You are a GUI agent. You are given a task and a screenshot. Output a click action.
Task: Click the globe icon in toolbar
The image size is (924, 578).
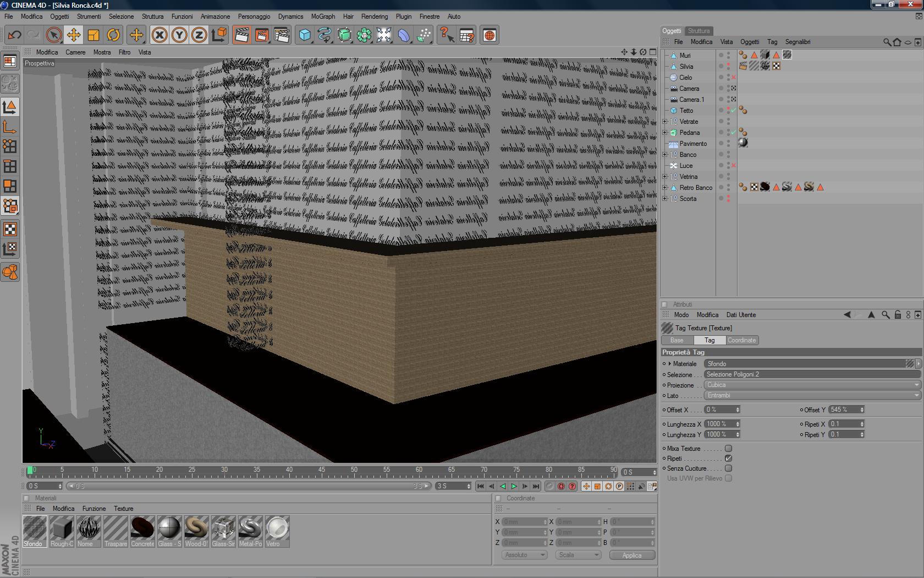(x=489, y=35)
